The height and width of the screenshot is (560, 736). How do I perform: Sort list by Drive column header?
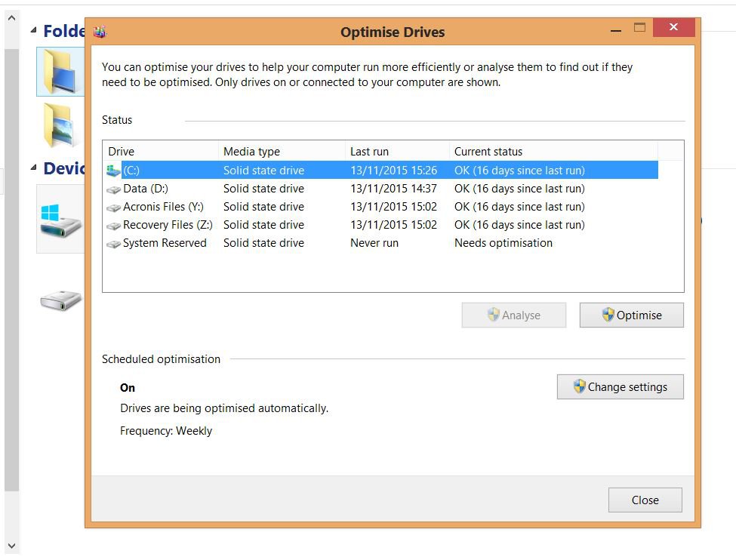pyautogui.click(x=160, y=151)
